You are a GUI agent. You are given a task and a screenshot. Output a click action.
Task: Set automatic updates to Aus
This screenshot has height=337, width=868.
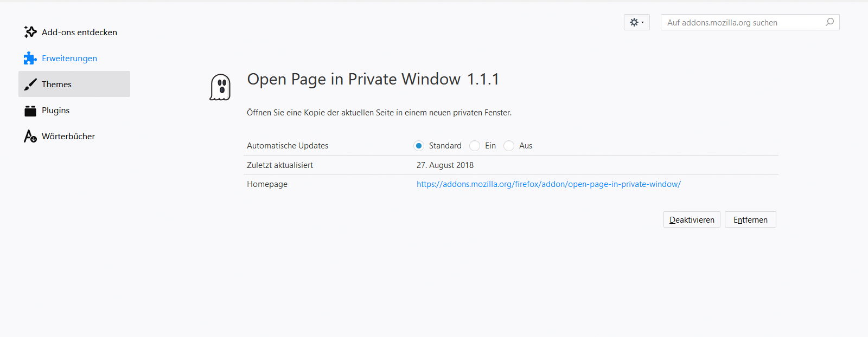point(509,146)
